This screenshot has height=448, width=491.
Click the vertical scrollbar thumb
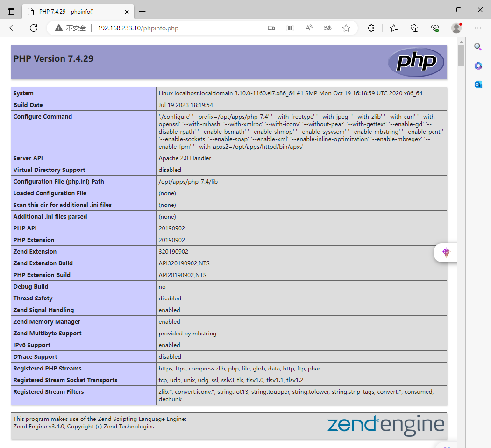tap(461, 56)
